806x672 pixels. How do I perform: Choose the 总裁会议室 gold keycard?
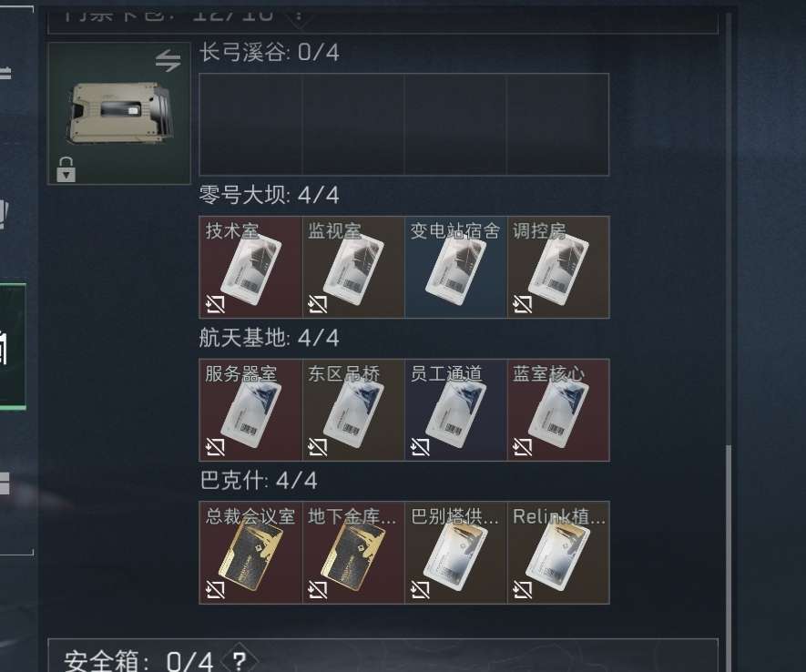[x=250, y=553]
